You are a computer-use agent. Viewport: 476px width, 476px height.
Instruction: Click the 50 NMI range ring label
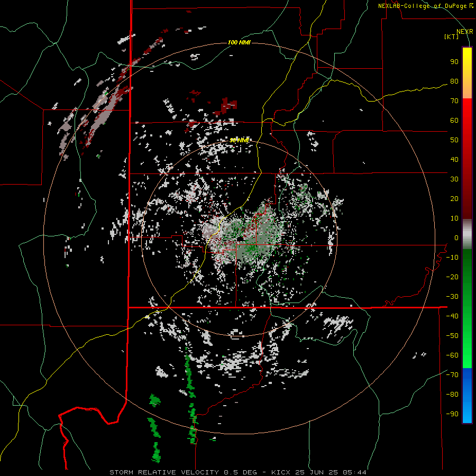click(x=239, y=140)
